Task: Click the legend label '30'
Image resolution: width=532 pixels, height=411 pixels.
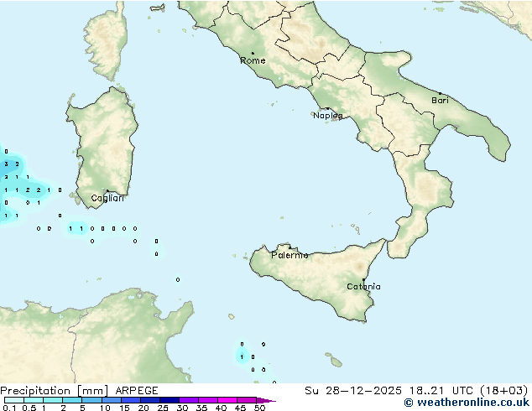Action: click(182, 408)
